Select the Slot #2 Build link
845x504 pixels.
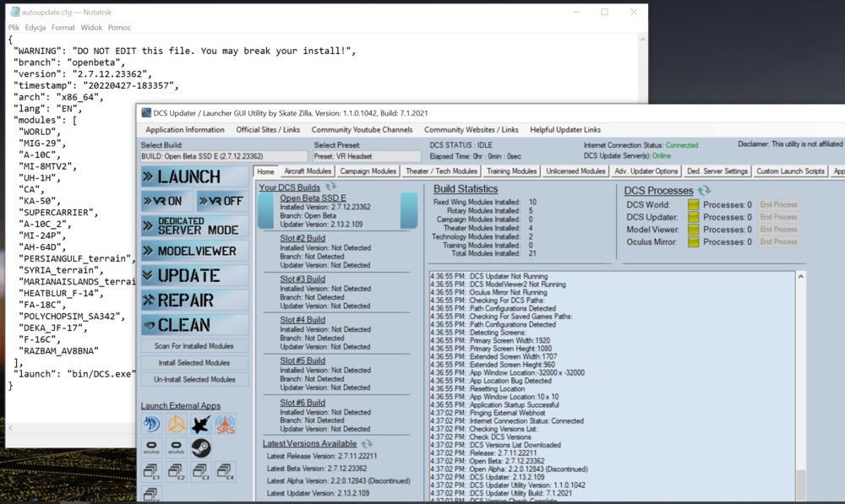coord(303,238)
